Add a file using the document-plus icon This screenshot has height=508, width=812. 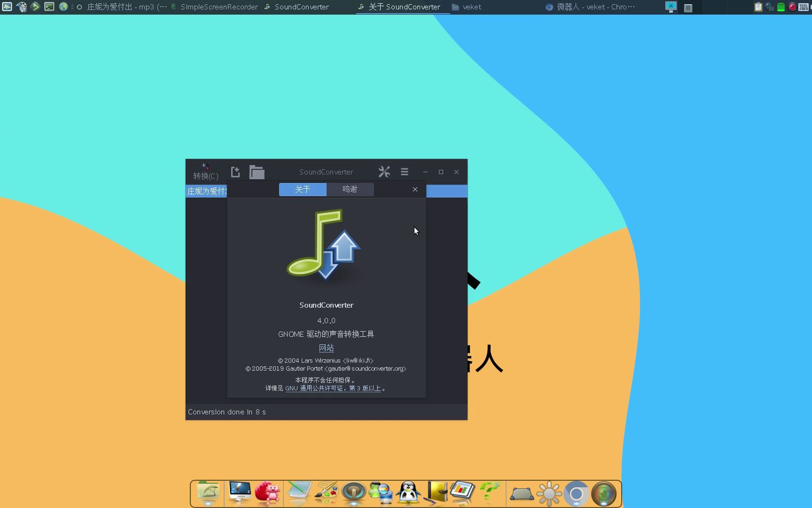tap(235, 172)
